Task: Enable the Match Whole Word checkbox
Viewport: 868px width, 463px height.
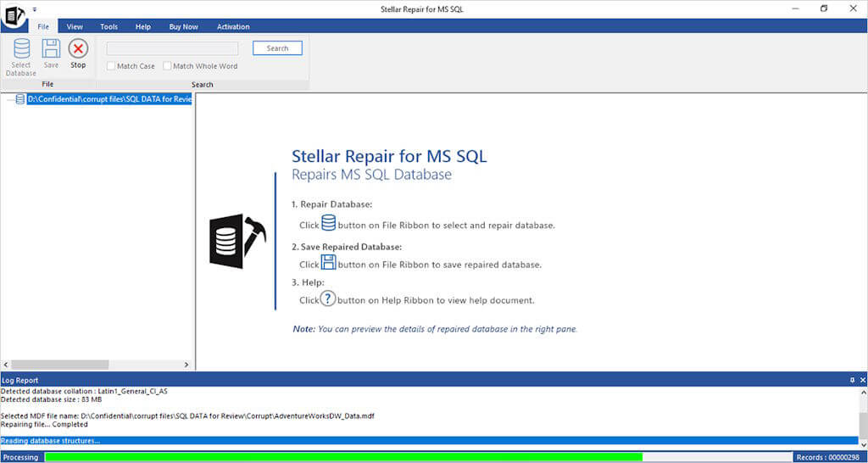Action: click(167, 66)
